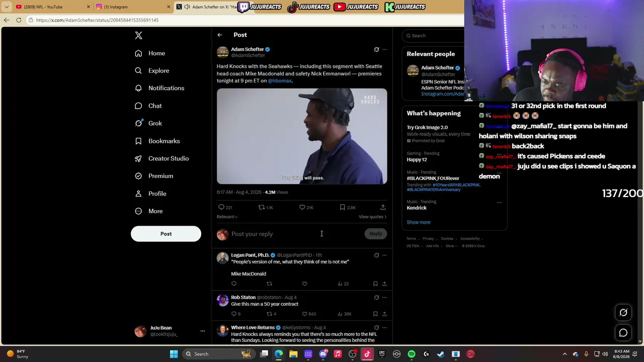The width and height of the screenshot is (644, 362).
Task: Click the X logo in the sidebar
Action: click(138, 35)
